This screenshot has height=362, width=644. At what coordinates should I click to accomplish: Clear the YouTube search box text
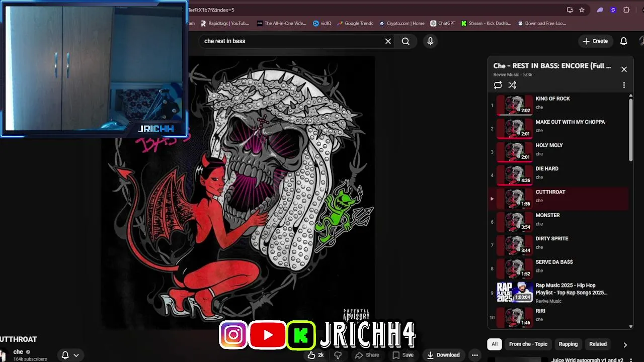pos(388,41)
